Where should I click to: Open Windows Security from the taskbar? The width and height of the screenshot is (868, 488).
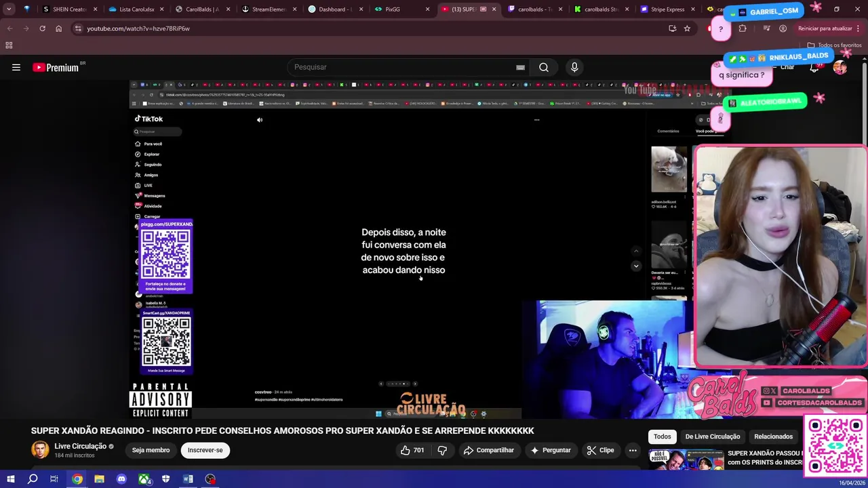165,479
